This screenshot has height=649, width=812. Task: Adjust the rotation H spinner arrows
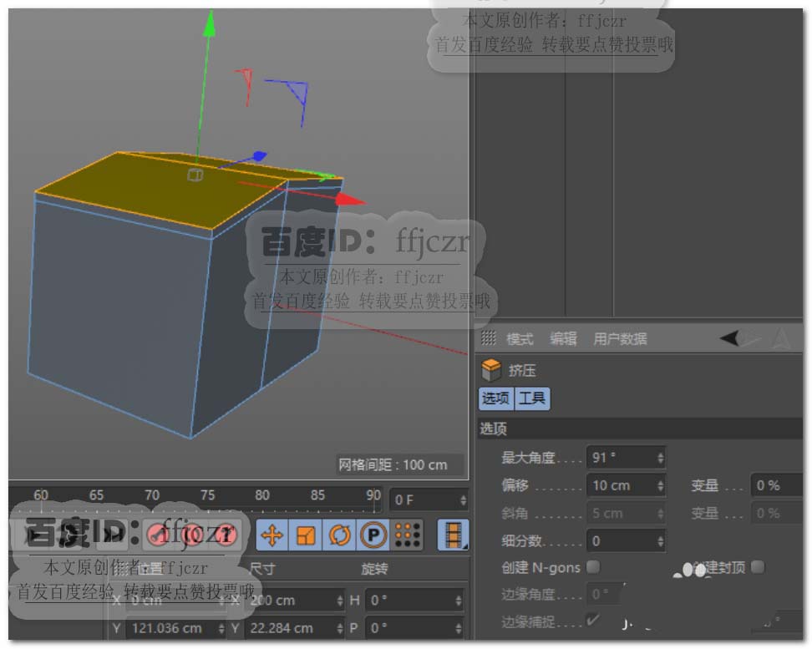tap(459, 601)
